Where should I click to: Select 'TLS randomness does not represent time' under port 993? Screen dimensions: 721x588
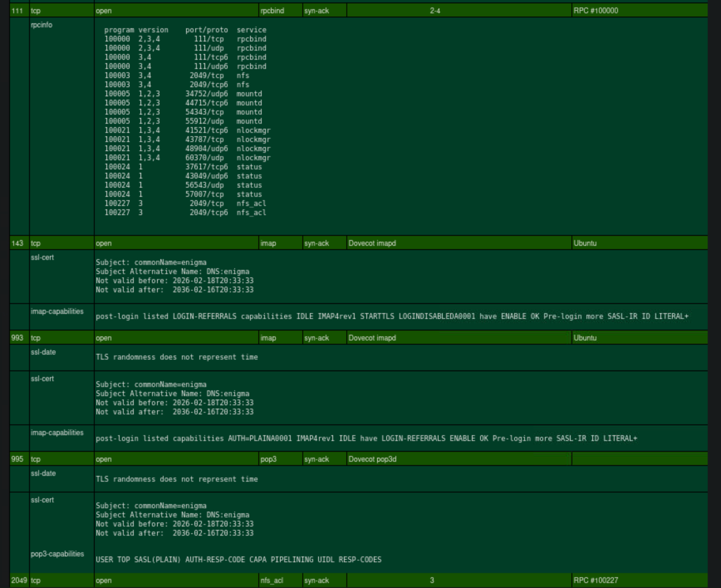pos(177,357)
